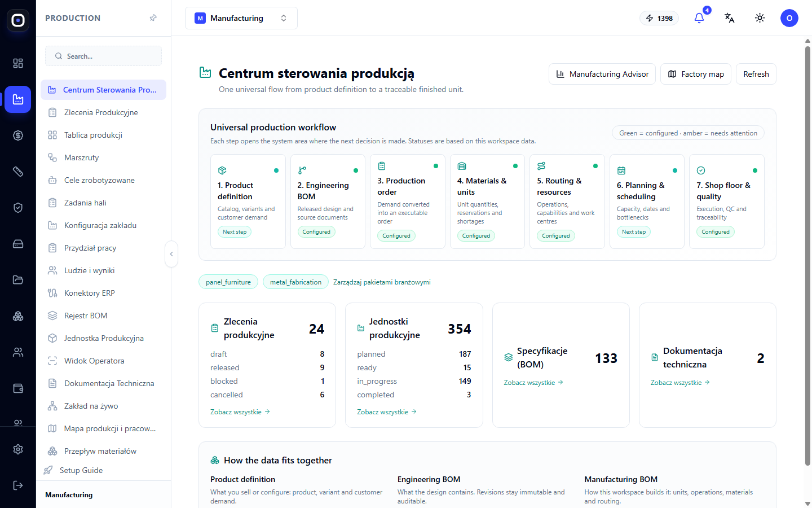Open Widok Operatora in the sidebar
812x508 pixels.
[103, 361]
